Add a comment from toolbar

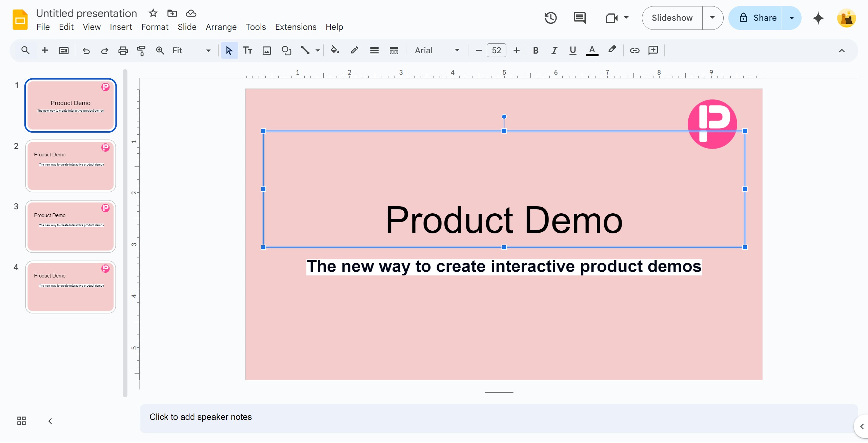pos(653,51)
